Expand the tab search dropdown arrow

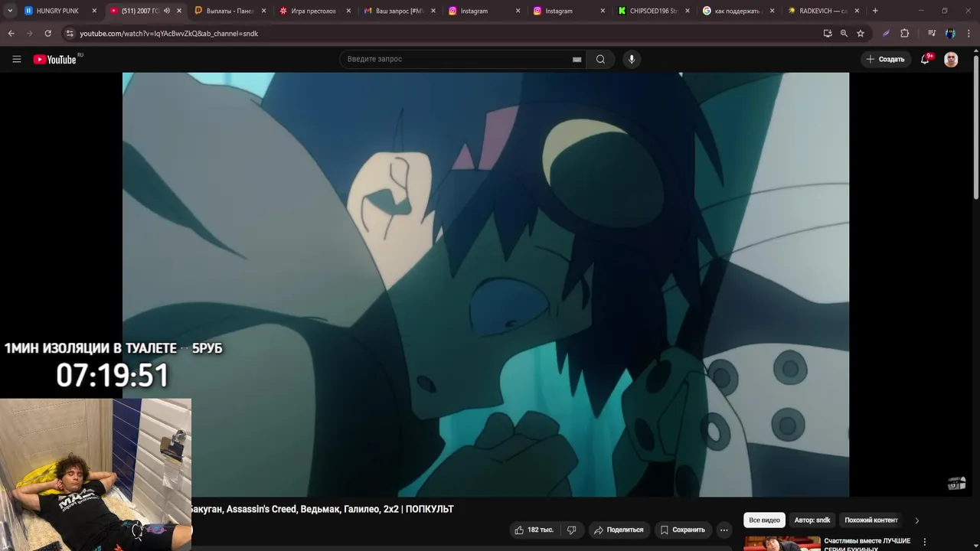tap(10, 11)
